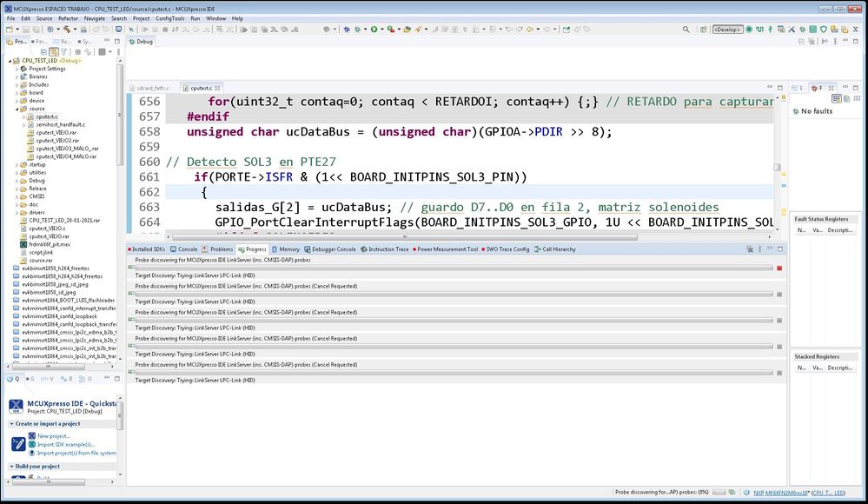Expand the CMSIS folder node
The width and height of the screenshot is (868, 504).
(17, 196)
